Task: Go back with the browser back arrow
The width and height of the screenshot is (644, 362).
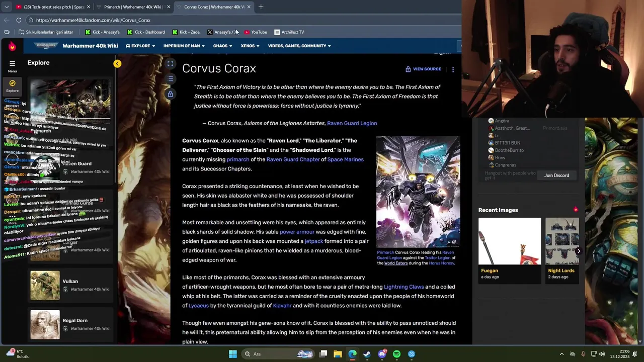Action: [x=7, y=20]
